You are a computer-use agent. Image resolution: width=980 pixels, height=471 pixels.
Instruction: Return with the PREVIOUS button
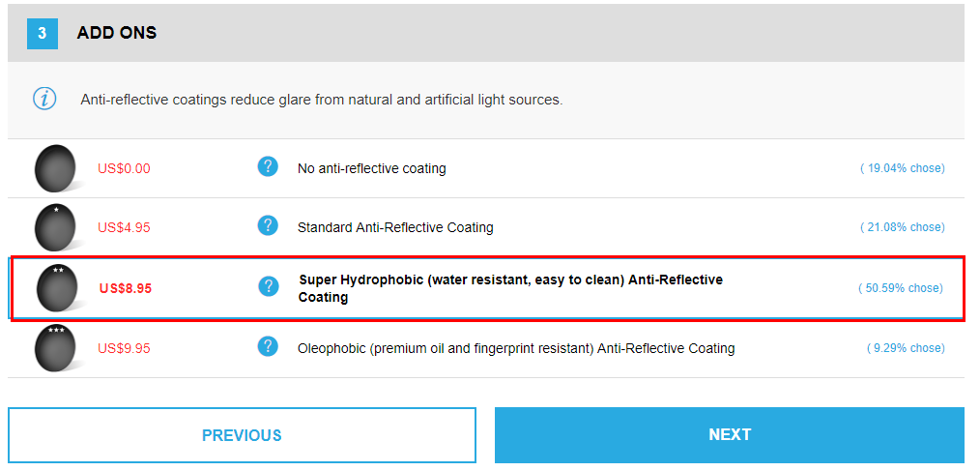tap(242, 434)
